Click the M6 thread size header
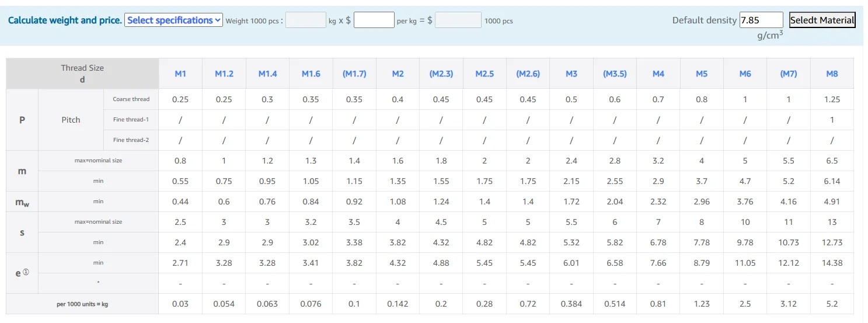The image size is (868, 323). pyautogui.click(x=745, y=74)
